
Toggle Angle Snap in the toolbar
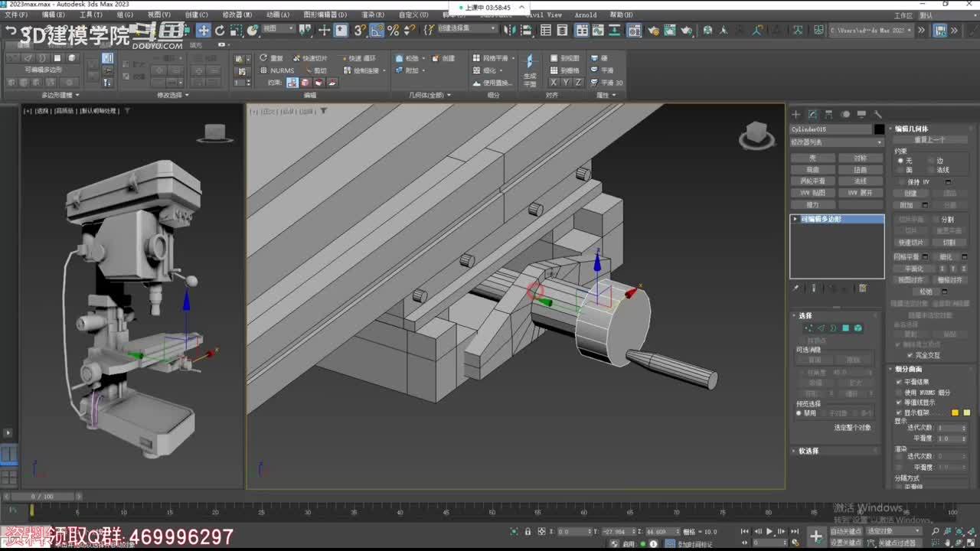[377, 31]
